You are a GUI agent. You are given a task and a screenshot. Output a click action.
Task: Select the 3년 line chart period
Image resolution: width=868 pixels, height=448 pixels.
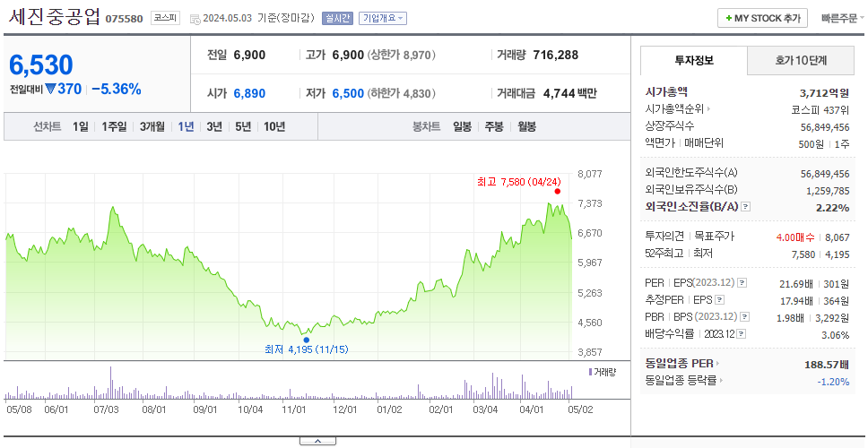pos(214,126)
